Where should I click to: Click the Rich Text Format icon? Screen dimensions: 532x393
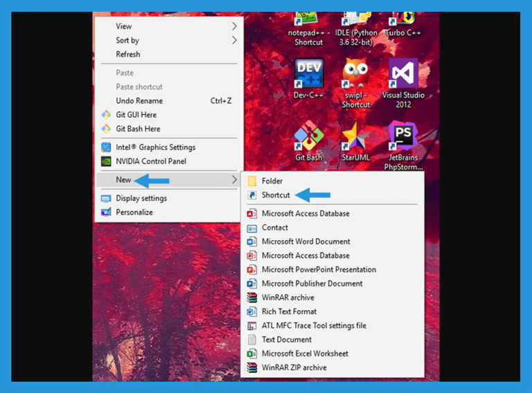pyautogui.click(x=252, y=311)
